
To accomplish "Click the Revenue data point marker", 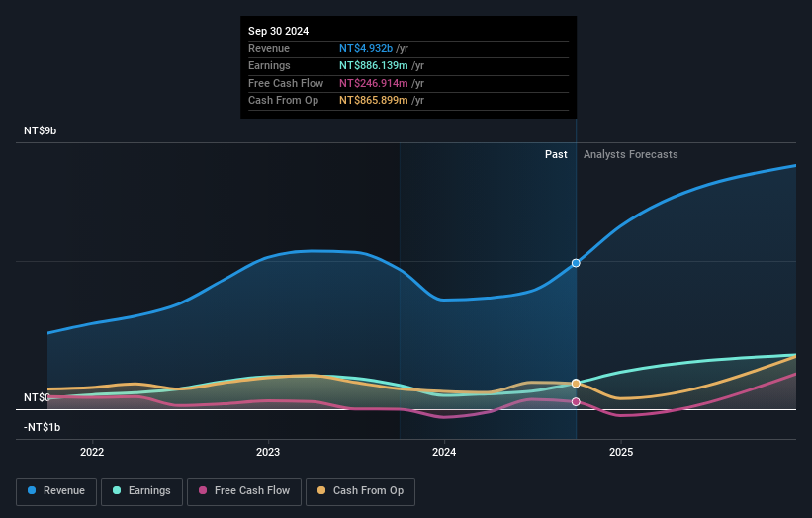I will click(x=576, y=263).
